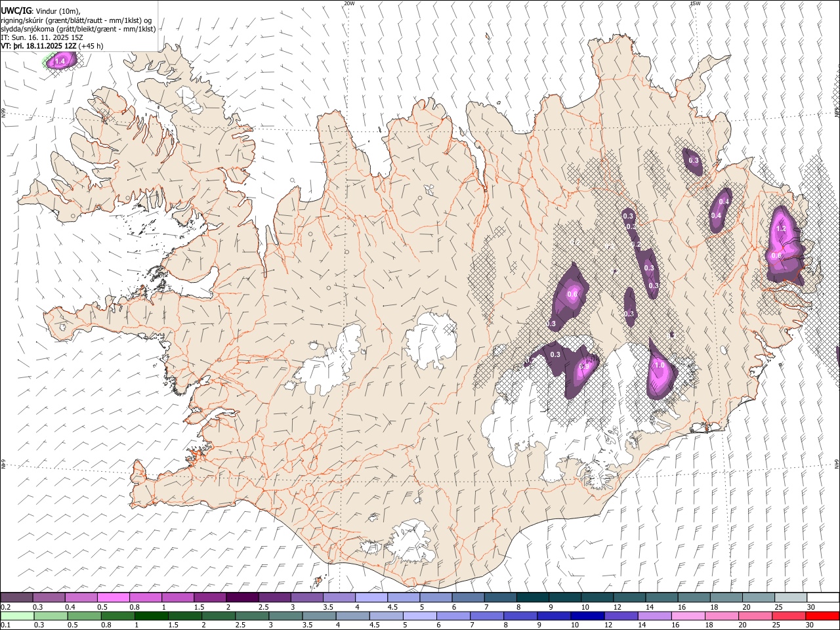Pick the bright red 30 mm rain swatch
This screenshot has height=630, width=840.
(822, 616)
